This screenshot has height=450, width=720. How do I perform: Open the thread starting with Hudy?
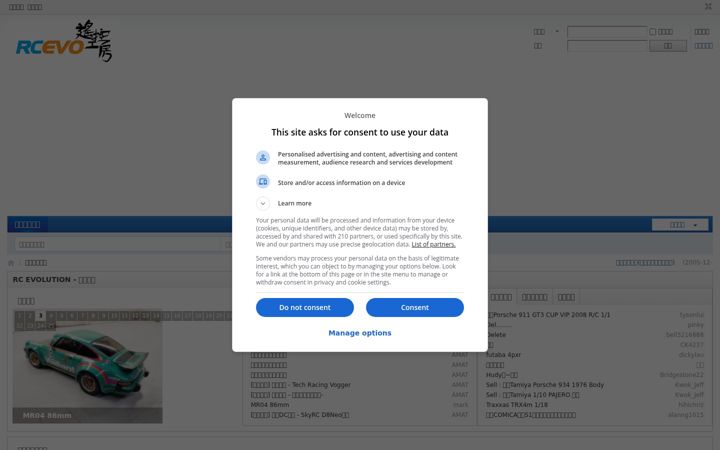point(502,375)
